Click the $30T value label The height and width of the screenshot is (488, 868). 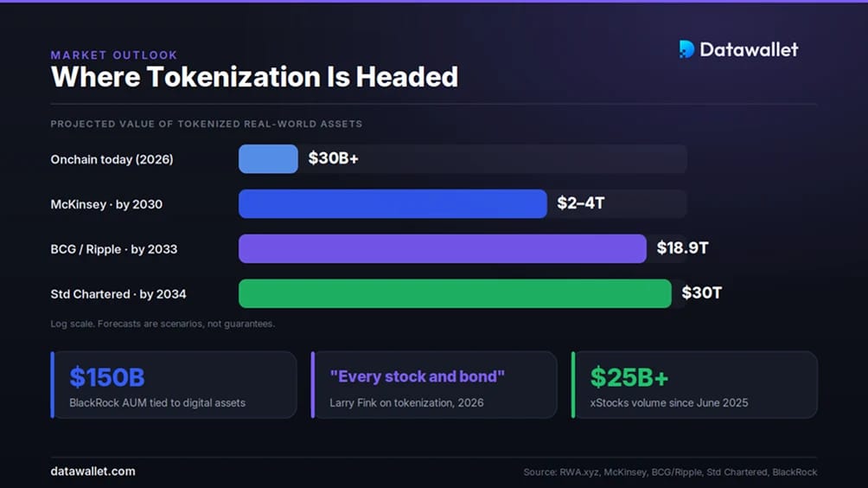pos(701,293)
